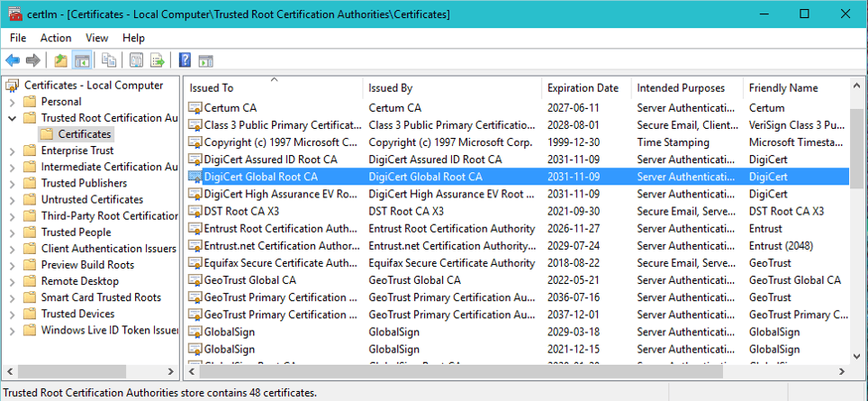This screenshot has height=401, width=868.
Task: Click right arrow of tree pane horizontal scrollbar
Action: tap(171, 371)
